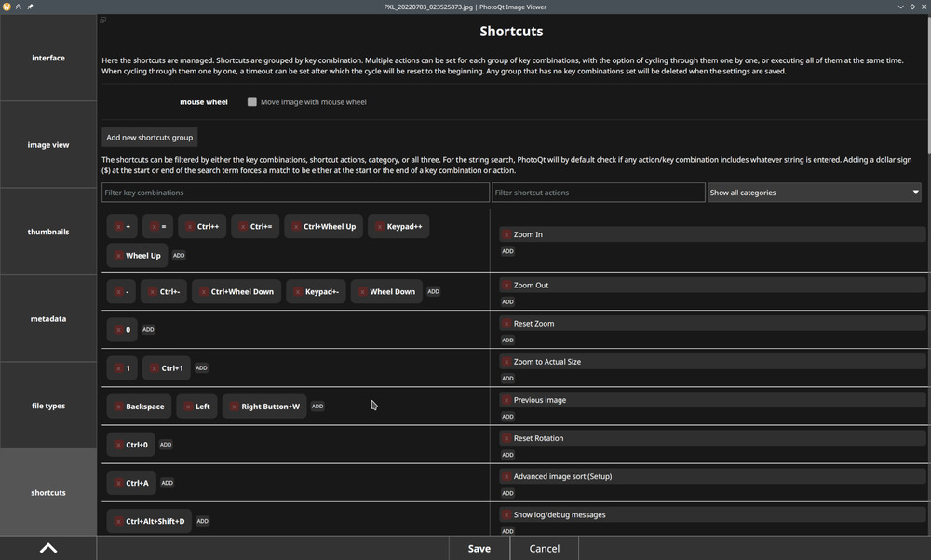
Task: Select the shortcuts settings tab
Action: (48, 492)
